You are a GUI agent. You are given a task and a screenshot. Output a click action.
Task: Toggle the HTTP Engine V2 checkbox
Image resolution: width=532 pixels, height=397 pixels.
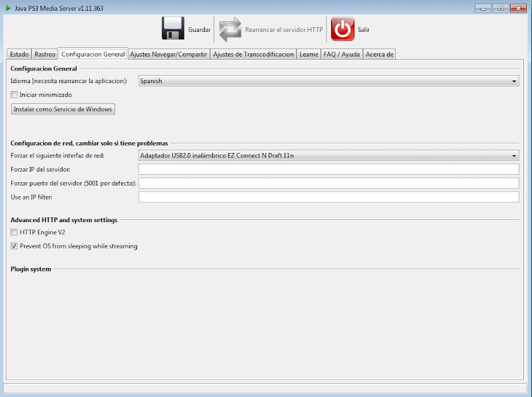[x=14, y=232]
